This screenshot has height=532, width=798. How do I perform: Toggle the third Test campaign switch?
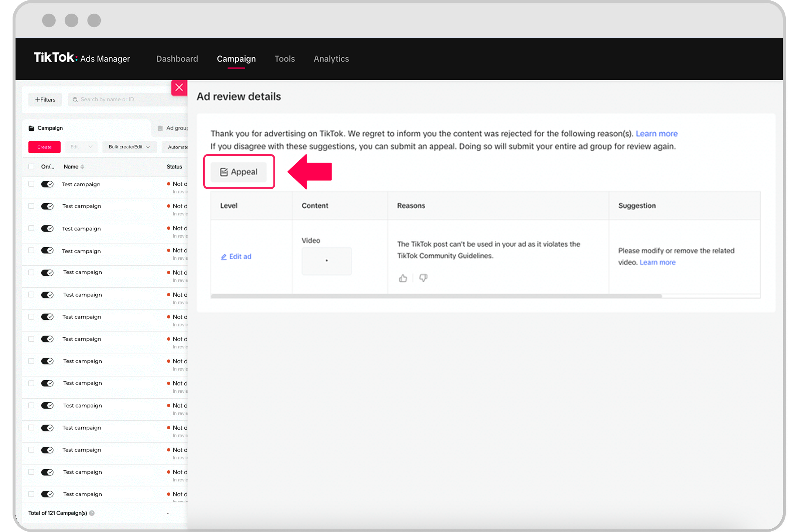coord(47,228)
